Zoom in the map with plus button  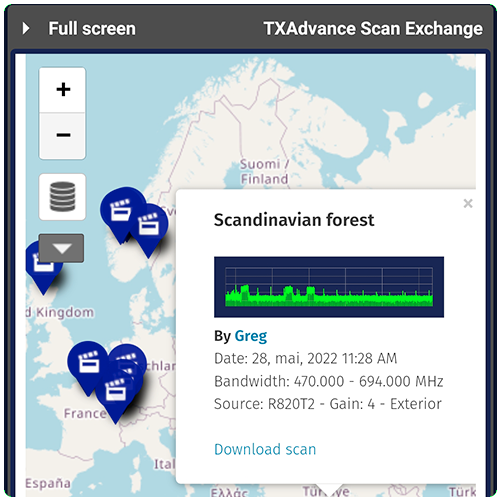[x=63, y=90]
